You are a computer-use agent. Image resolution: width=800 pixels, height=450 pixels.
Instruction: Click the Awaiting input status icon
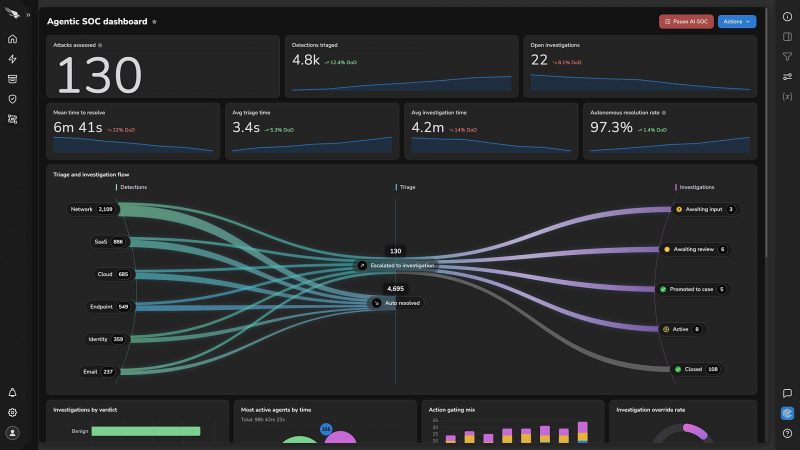[x=679, y=209]
